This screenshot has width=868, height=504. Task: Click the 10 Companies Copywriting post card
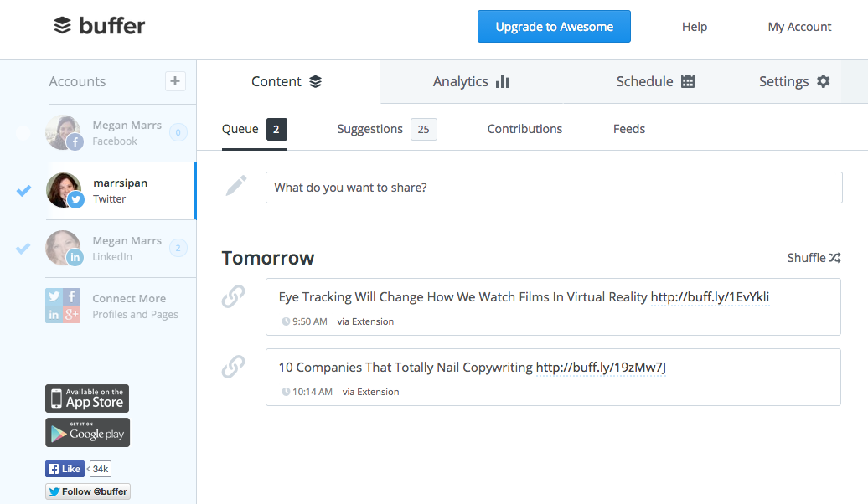pos(553,378)
